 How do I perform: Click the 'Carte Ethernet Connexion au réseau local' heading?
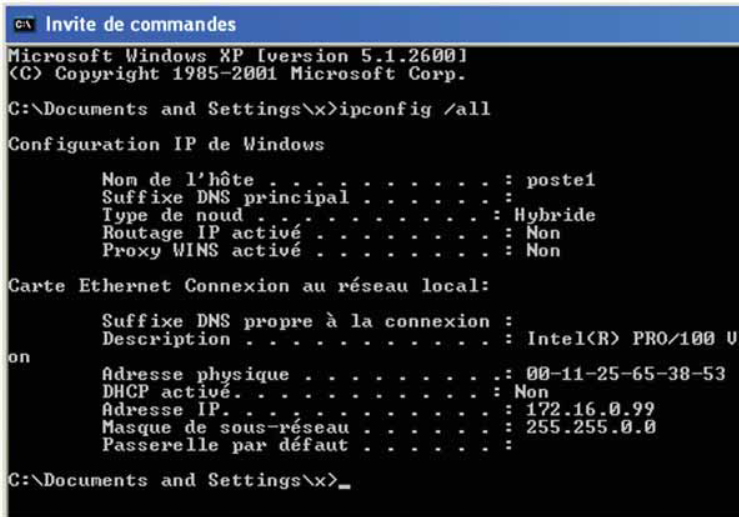(x=249, y=286)
